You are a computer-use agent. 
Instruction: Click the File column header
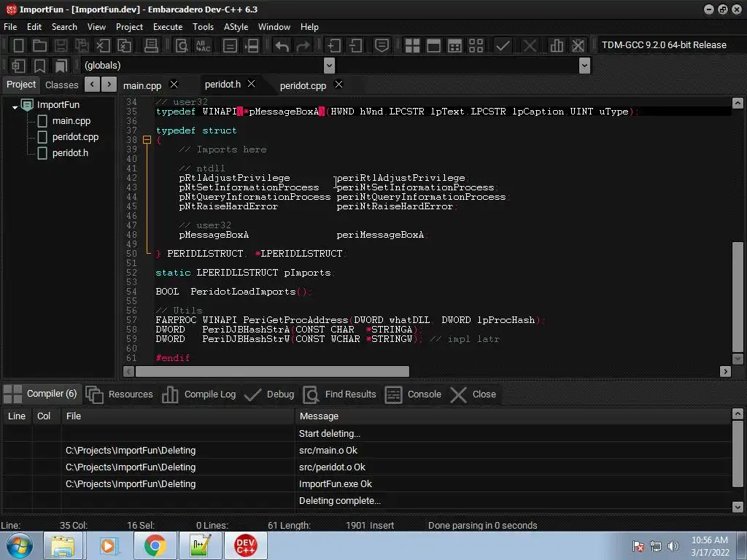click(178, 416)
